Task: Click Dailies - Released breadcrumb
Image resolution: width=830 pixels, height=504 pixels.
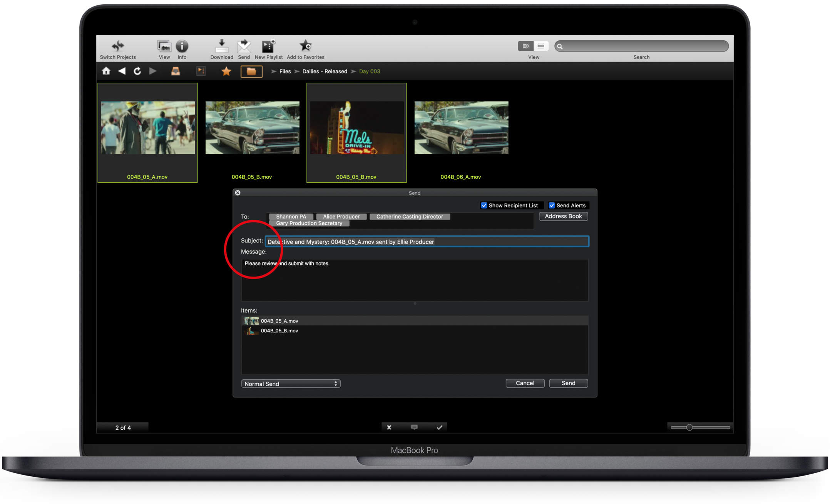Action: (325, 71)
